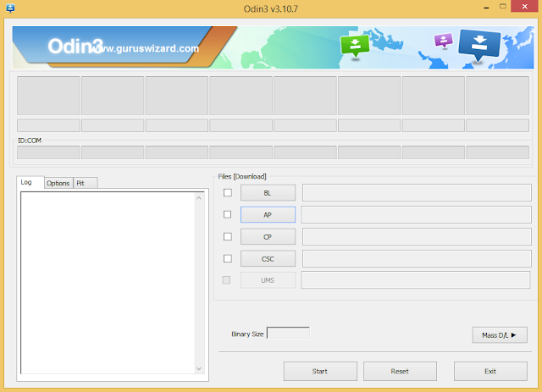Image resolution: width=542 pixels, height=392 pixels.
Task: Click the CSC file path field
Action: point(417,258)
